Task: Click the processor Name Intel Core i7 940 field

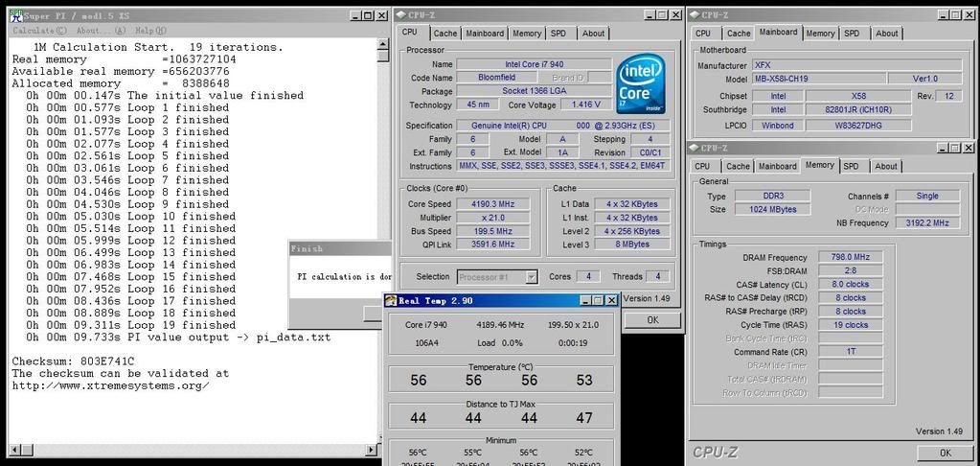Action: point(535,64)
